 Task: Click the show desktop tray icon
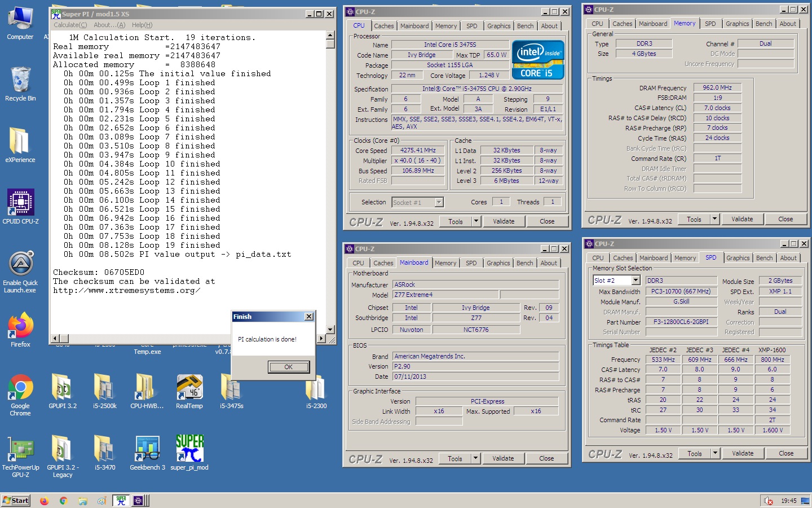(805, 501)
